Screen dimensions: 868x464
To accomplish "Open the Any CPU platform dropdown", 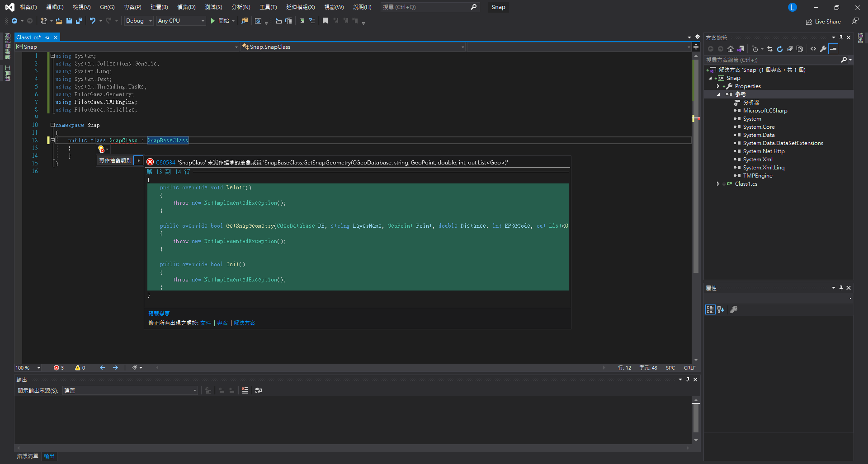I will tap(181, 21).
